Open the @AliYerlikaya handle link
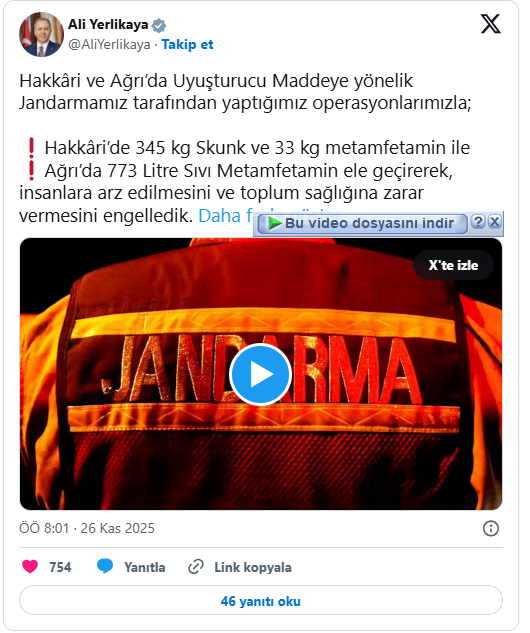530x633 pixels. click(x=111, y=45)
